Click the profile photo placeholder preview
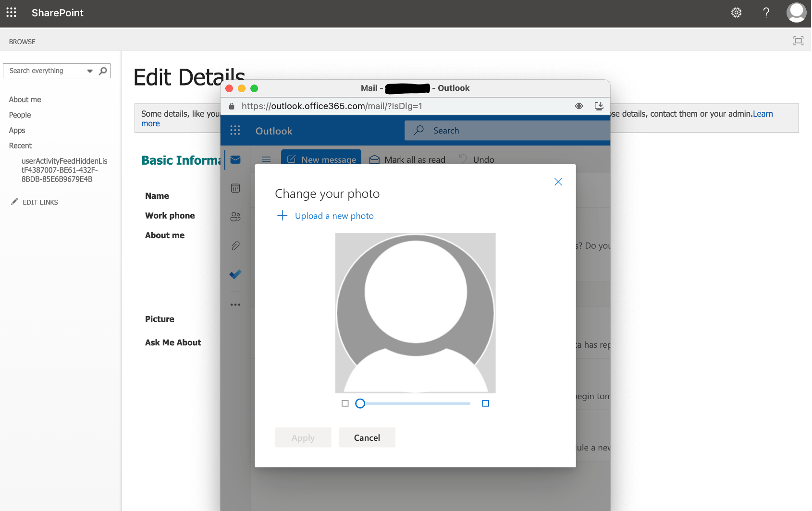This screenshot has height=511, width=812. (416, 313)
